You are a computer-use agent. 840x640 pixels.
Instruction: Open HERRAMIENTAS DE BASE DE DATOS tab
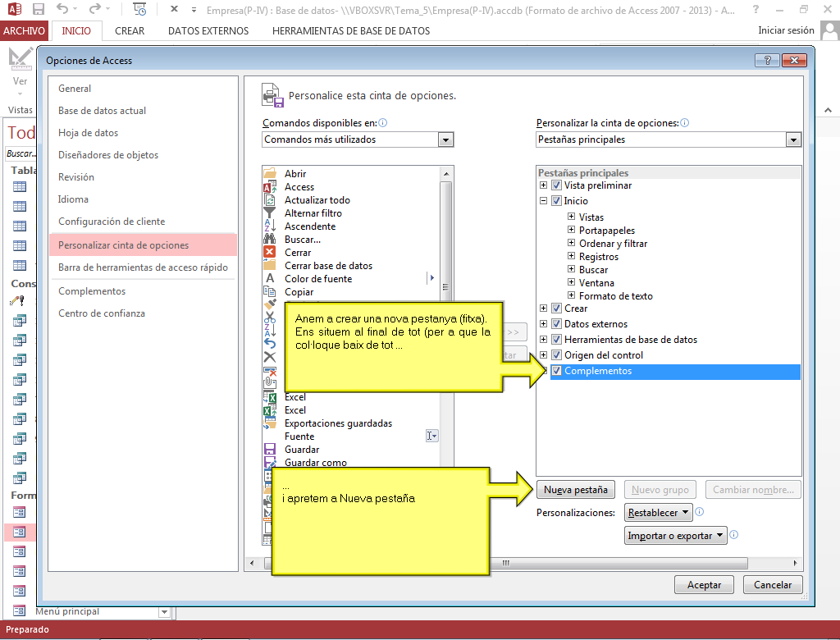(351, 30)
